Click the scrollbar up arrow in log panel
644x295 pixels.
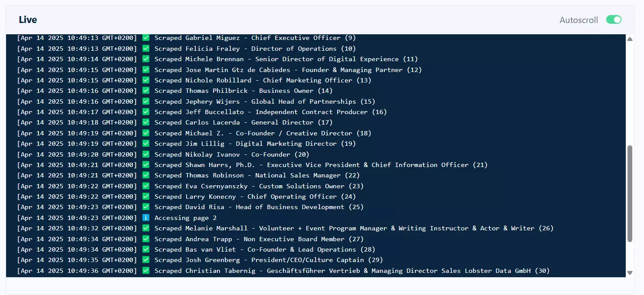click(630, 39)
